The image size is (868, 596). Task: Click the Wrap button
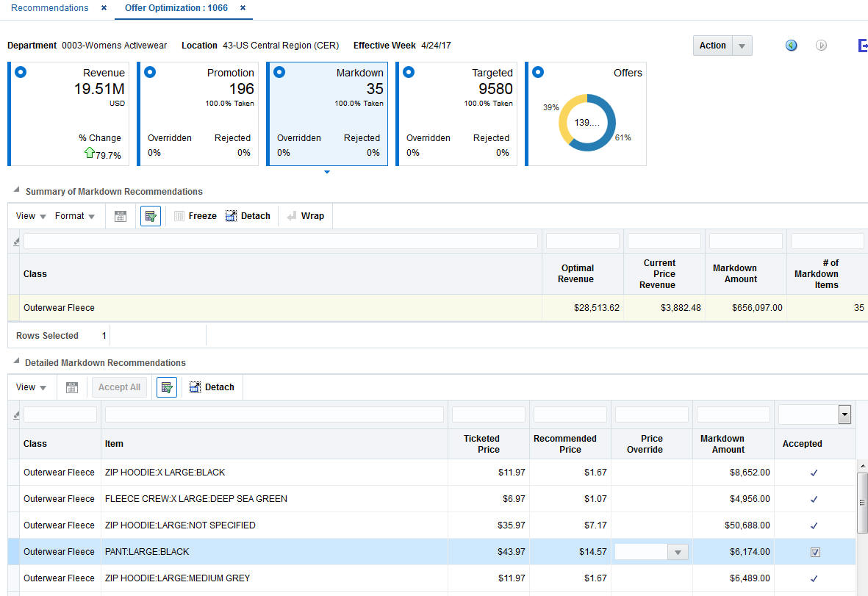(x=306, y=216)
